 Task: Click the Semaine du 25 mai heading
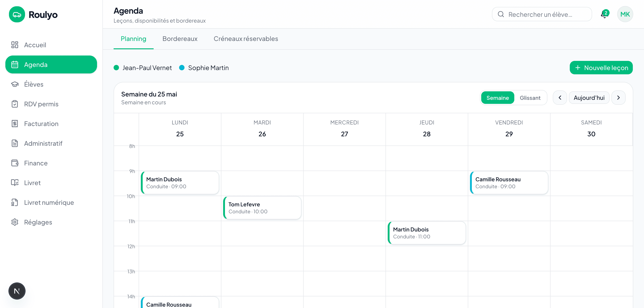pos(149,94)
